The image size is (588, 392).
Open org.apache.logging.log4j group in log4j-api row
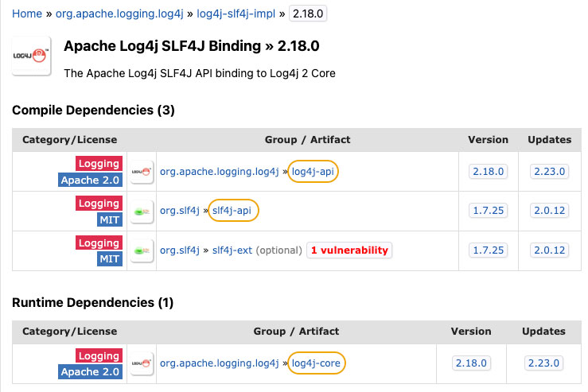(x=220, y=172)
